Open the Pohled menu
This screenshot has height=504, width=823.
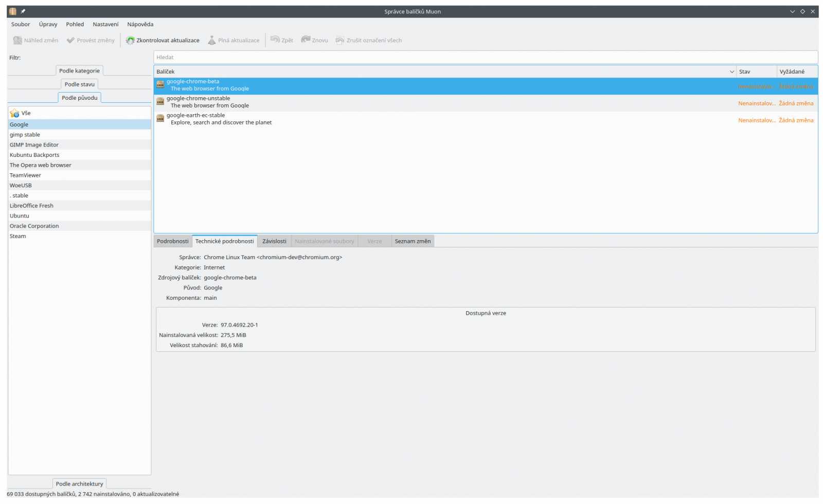pos(75,24)
